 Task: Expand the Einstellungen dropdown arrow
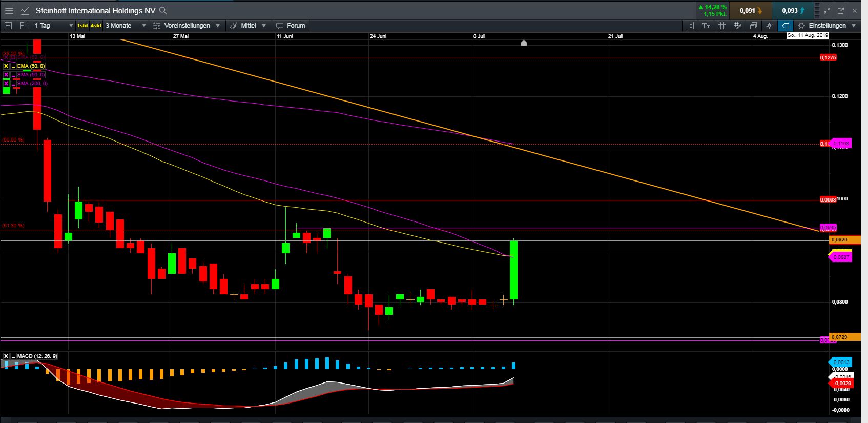(x=854, y=25)
